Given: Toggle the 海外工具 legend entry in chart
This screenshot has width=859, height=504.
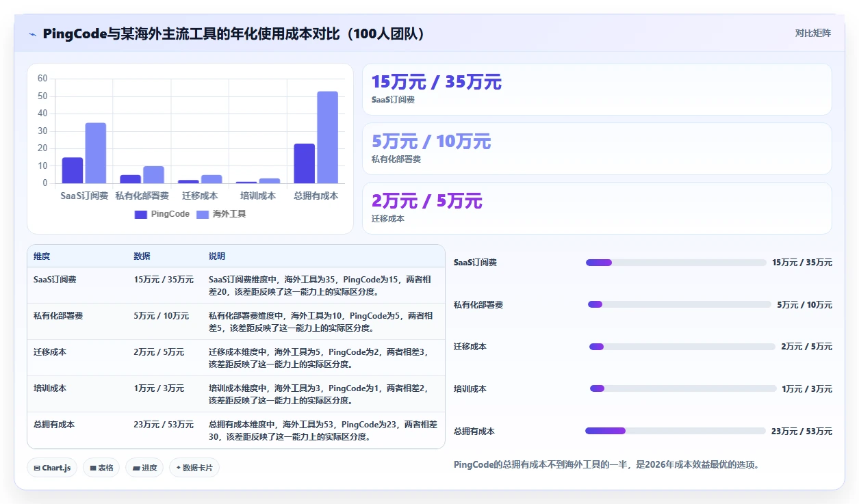Looking at the screenshot, I should pyautogui.click(x=221, y=214).
